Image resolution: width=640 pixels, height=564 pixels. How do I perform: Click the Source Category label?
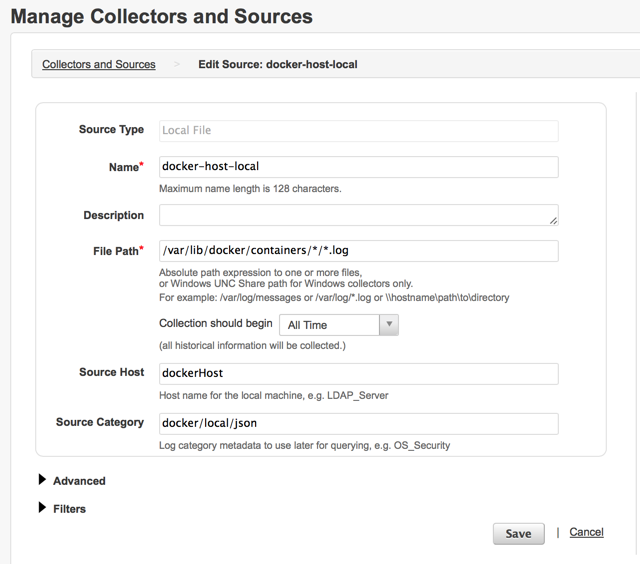[x=100, y=422]
